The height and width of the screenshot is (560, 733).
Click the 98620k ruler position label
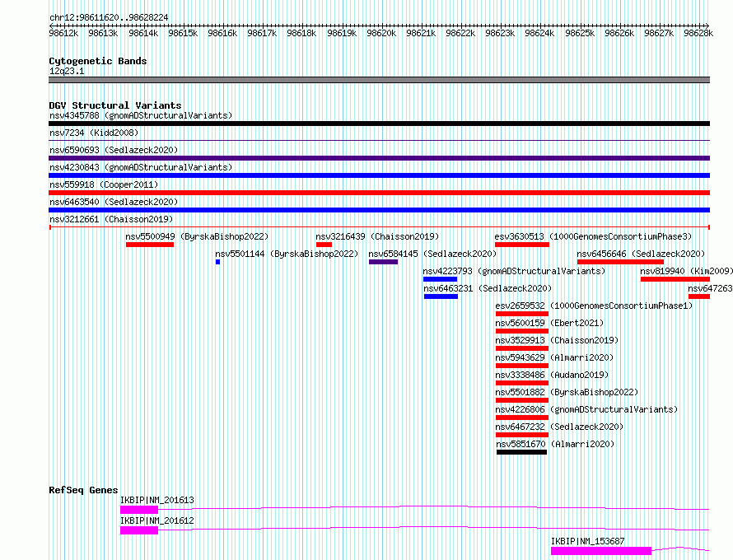tap(381, 33)
